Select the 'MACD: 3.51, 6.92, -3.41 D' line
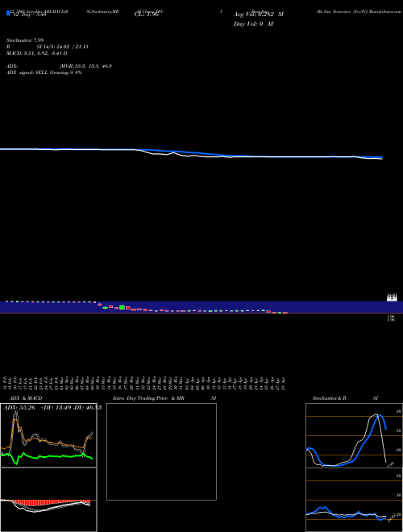 pos(37,53)
